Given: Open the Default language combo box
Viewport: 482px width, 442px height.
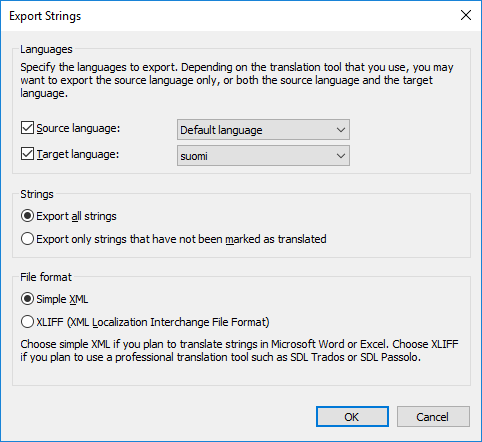Looking at the screenshot, I should [x=263, y=130].
